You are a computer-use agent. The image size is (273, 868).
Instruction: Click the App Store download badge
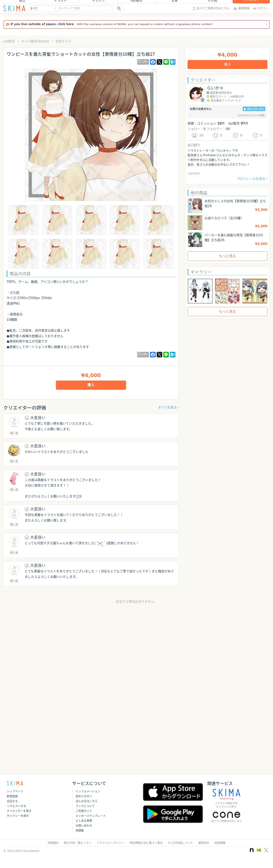click(173, 792)
